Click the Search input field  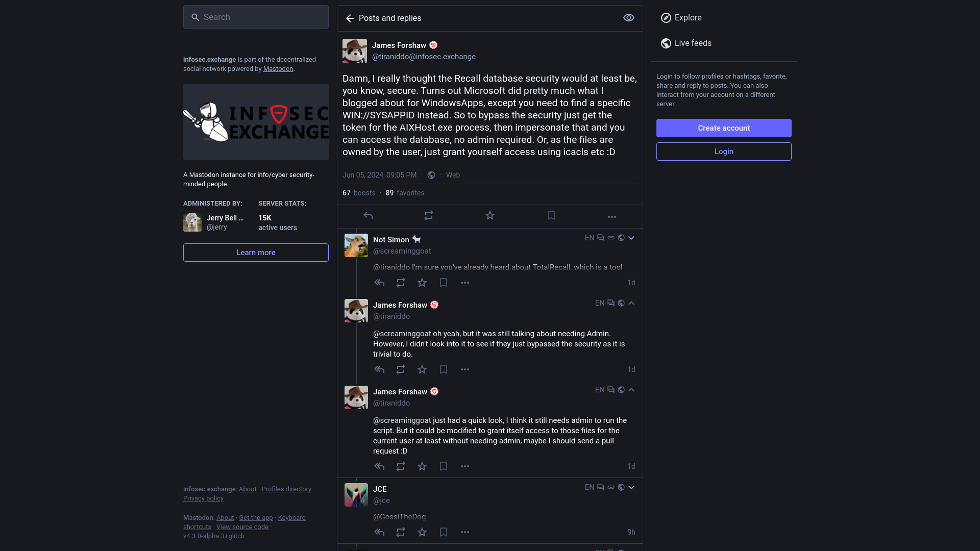coord(256,16)
